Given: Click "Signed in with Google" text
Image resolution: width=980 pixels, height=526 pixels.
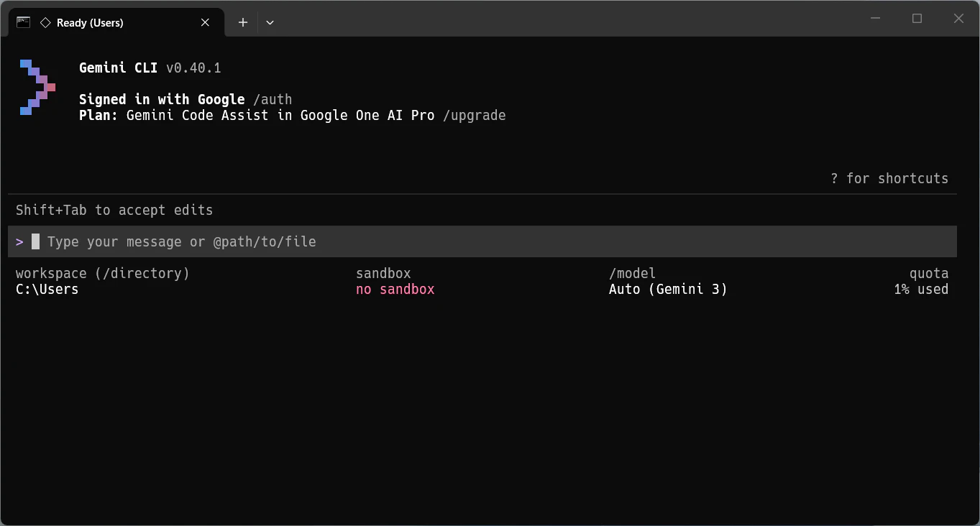Looking at the screenshot, I should pyautogui.click(x=162, y=99).
